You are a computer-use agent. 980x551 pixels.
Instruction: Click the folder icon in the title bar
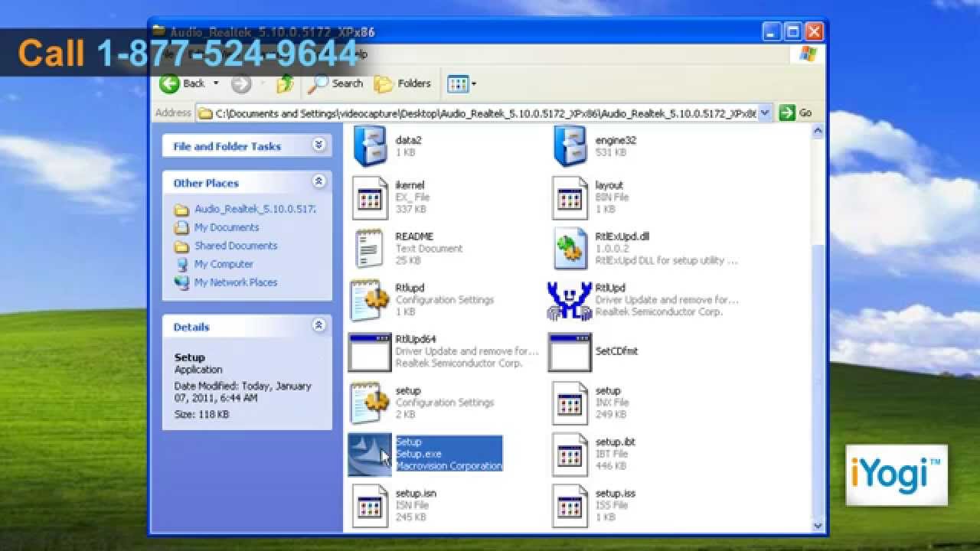[158, 31]
